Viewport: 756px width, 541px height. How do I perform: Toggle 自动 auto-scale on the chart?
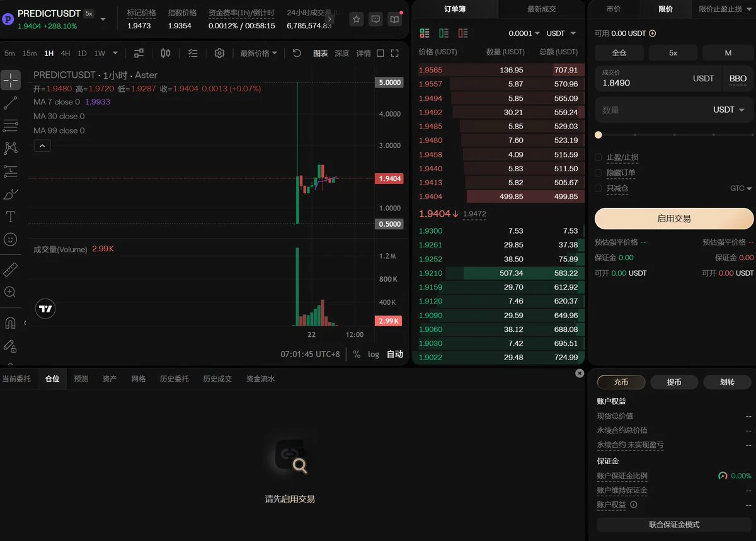(395, 354)
